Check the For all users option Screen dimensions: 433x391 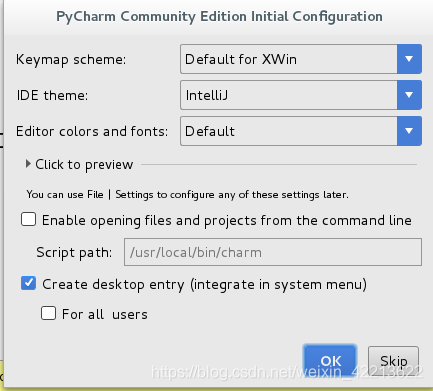coord(48,313)
